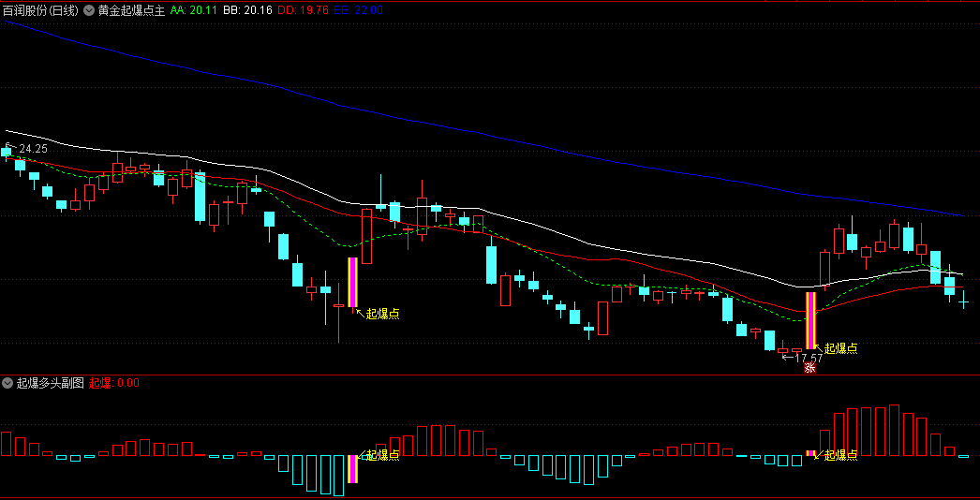Open the dropdown arrow beside 起爆多头副图
The image size is (980, 500).
pyautogui.click(x=7, y=383)
